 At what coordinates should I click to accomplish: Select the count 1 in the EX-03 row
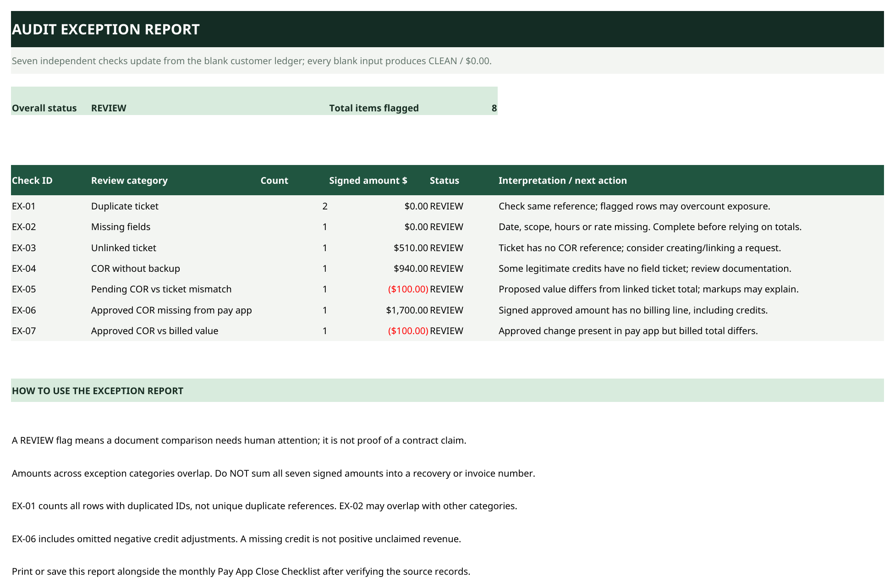click(x=325, y=248)
